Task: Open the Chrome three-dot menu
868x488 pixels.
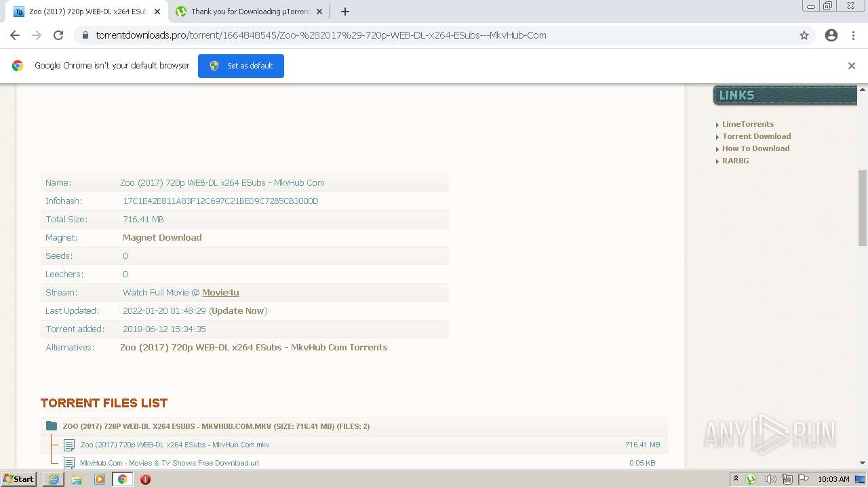Action: coord(853,35)
